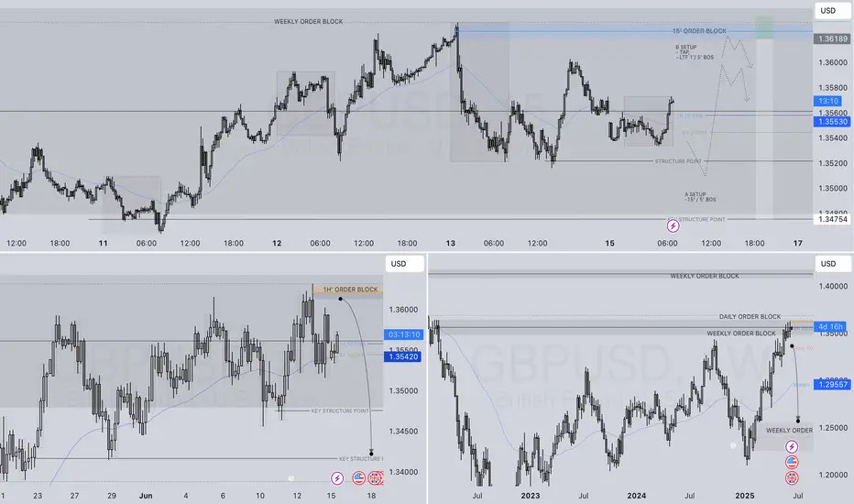Open the USD currency selector on bottom-left chart
The image size is (854, 504).
[404, 264]
